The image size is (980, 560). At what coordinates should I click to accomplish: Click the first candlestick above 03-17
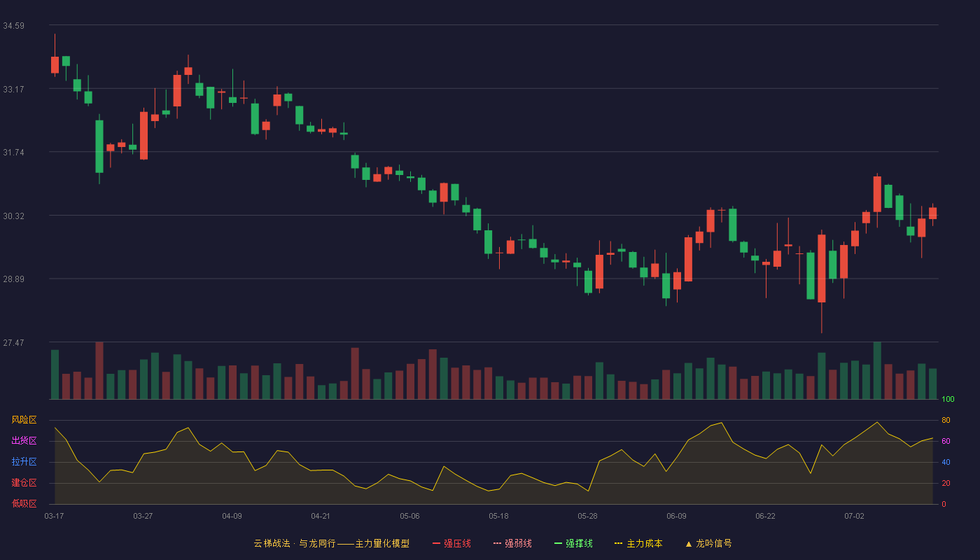tap(55, 64)
